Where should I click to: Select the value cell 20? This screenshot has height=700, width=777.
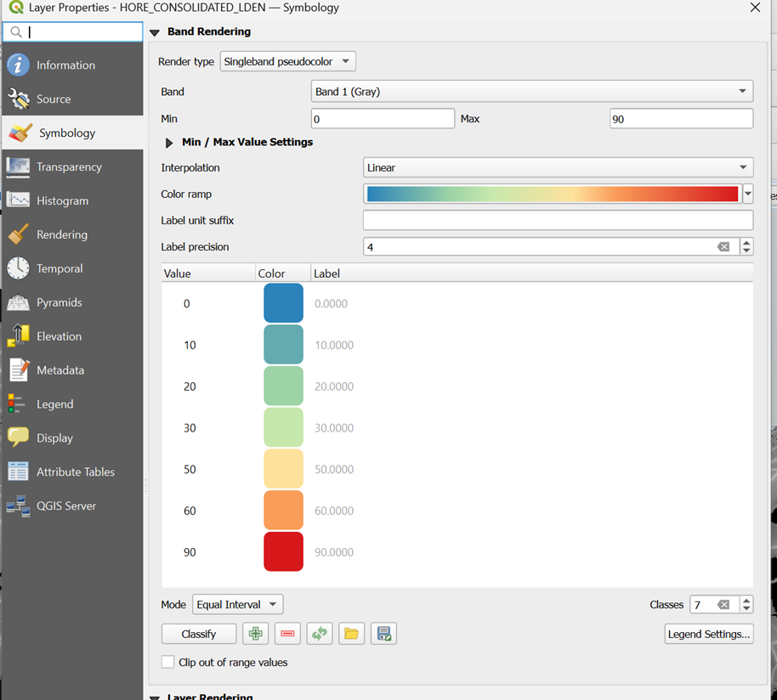190,387
